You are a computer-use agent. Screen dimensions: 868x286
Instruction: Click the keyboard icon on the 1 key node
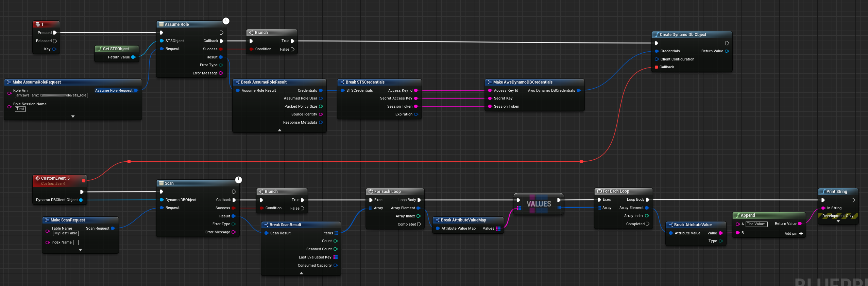click(38, 24)
